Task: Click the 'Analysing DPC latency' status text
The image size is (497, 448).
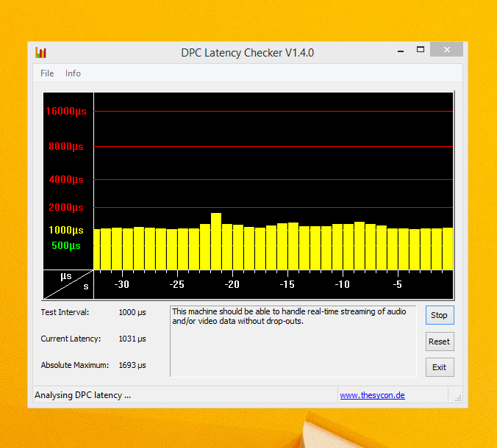Action: tap(83, 395)
